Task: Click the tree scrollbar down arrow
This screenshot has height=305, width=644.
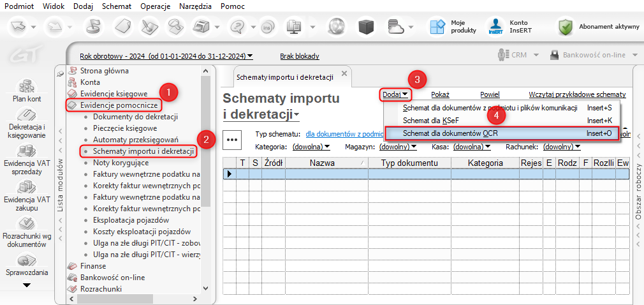Action: (x=206, y=289)
